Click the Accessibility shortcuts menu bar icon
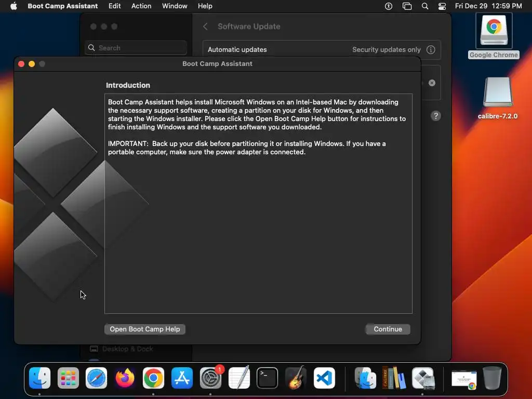532x399 pixels. click(389, 6)
